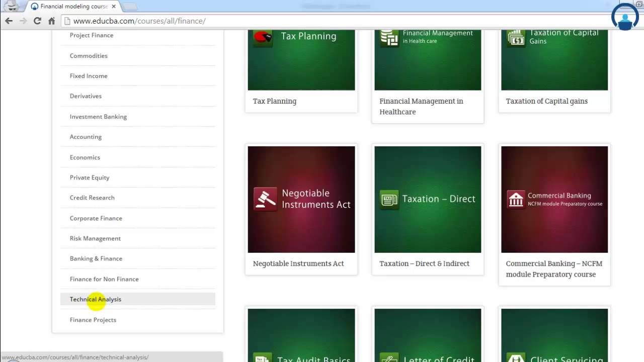
Task: Click the Tax Audit Basics thumbnail
Action: 301,335
